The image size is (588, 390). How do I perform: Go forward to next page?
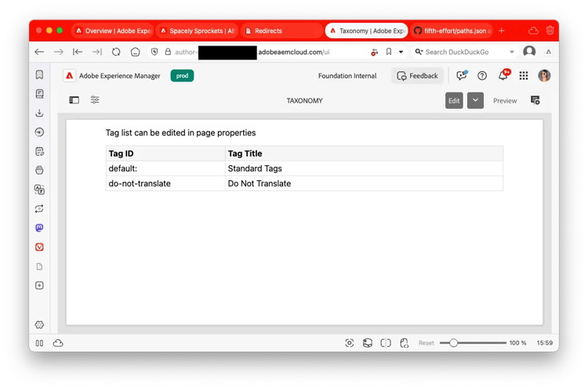click(59, 52)
